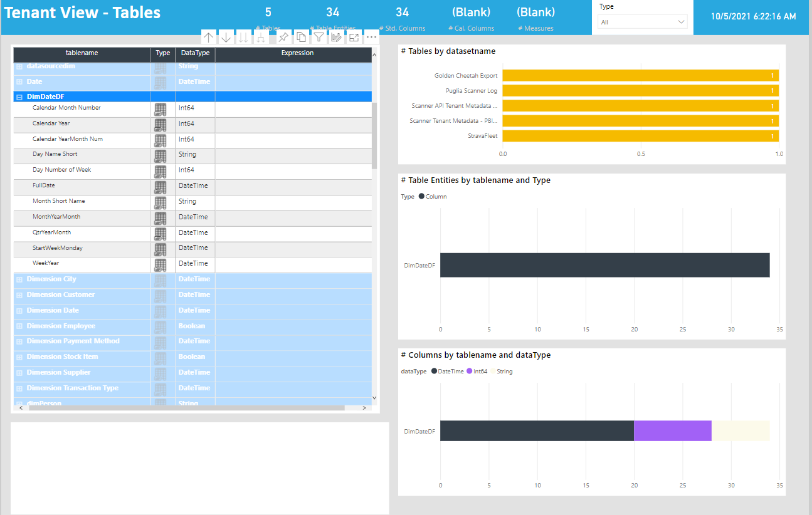812x515 pixels.
Task: Select the Golden Cheetah Export bar
Action: click(640, 75)
